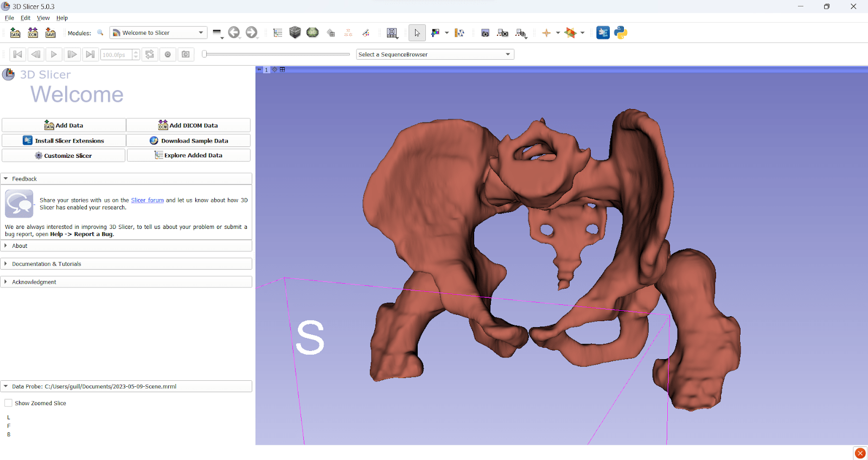Maximize the 3D view via header icon
This screenshot has width=868, height=460.
pos(282,69)
